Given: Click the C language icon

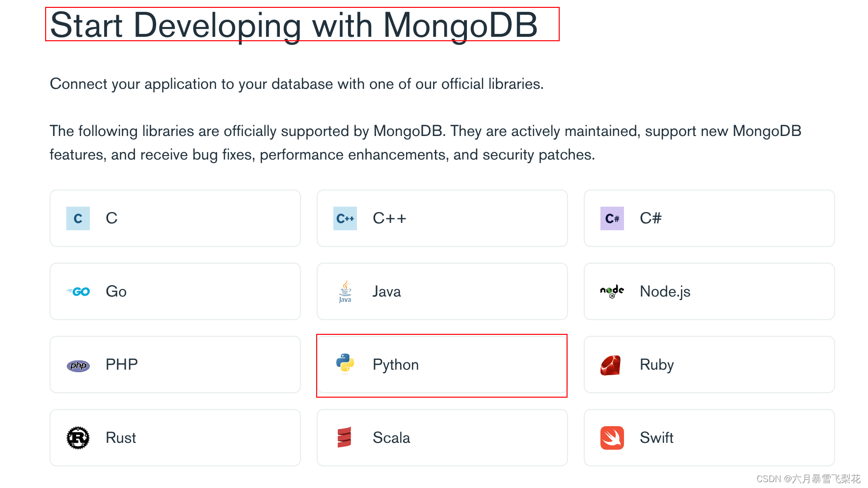Looking at the screenshot, I should coord(78,218).
